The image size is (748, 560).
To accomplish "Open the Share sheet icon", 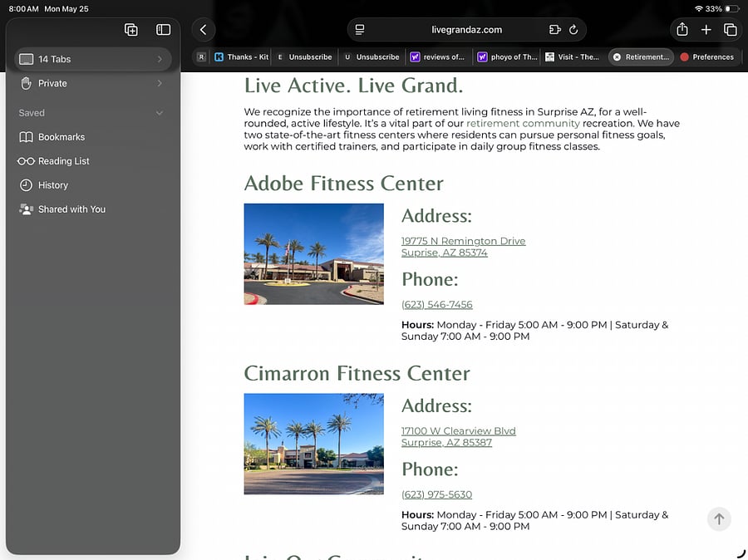I will tap(682, 30).
